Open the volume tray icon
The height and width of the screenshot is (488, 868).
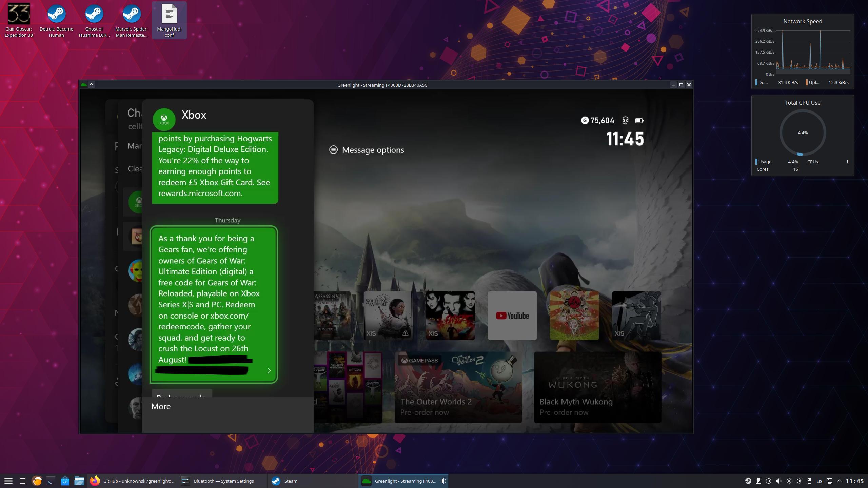(779, 481)
